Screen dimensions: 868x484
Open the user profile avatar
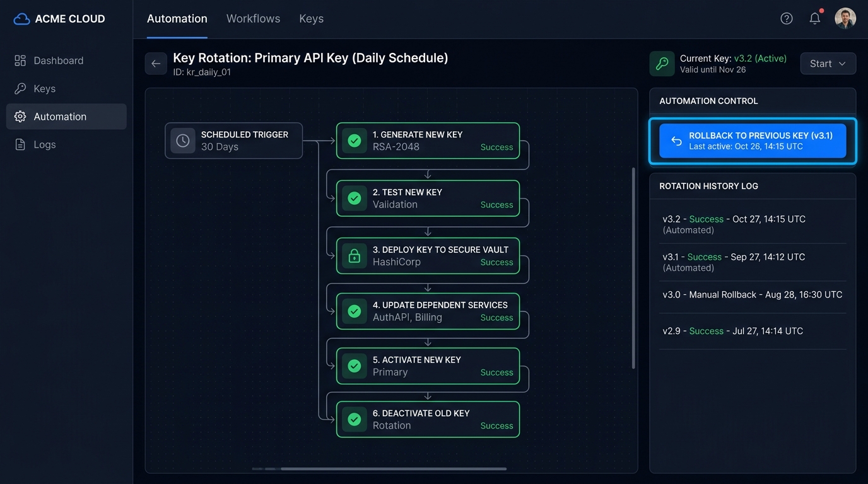point(845,18)
